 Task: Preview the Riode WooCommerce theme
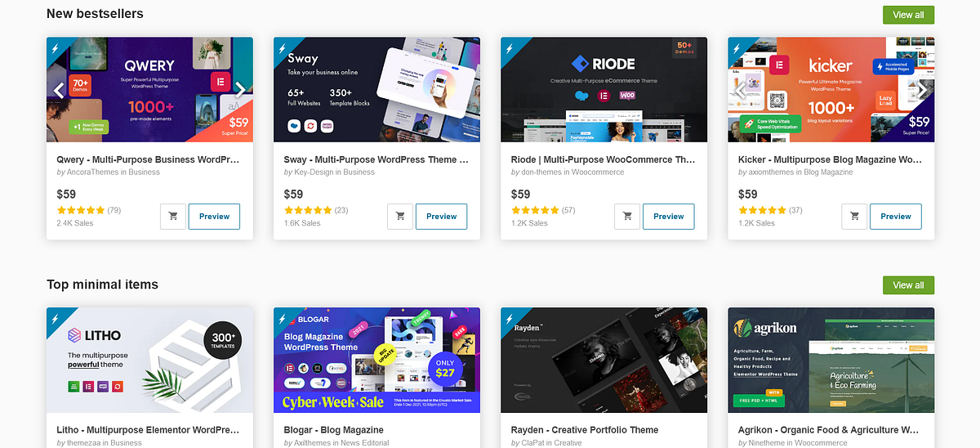pyautogui.click(x=668, y=217)
